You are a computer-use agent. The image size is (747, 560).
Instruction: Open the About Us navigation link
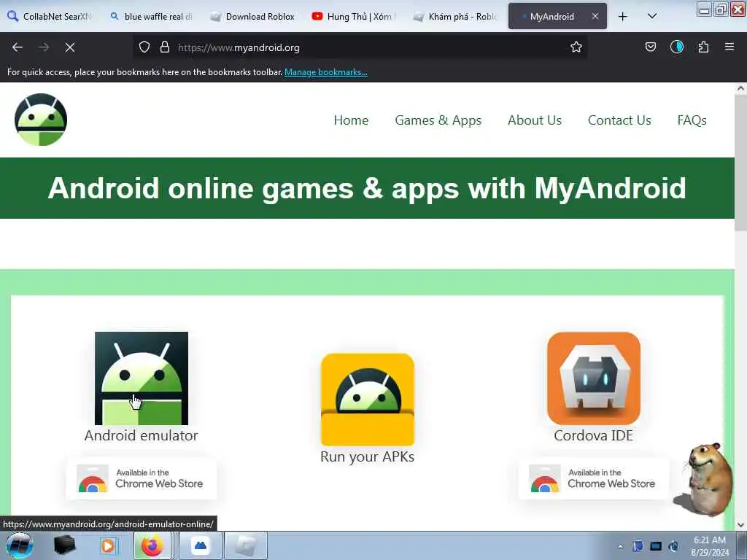535,120
